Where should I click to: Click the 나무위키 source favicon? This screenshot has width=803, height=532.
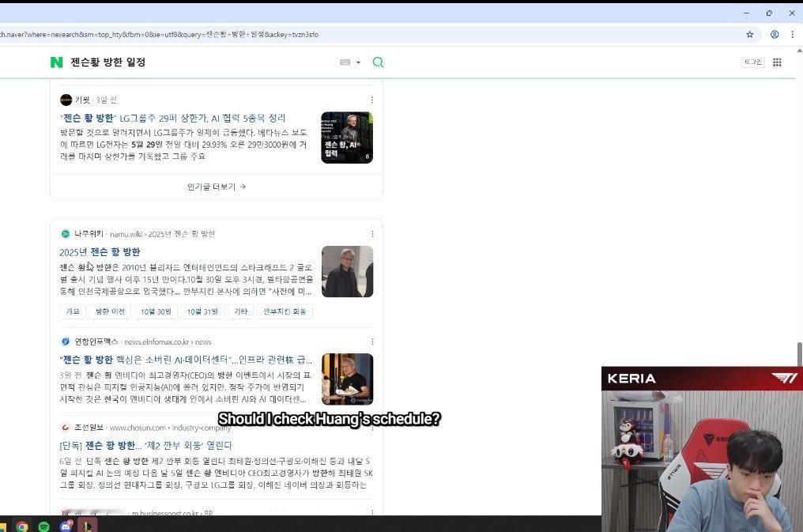[65, 234]
